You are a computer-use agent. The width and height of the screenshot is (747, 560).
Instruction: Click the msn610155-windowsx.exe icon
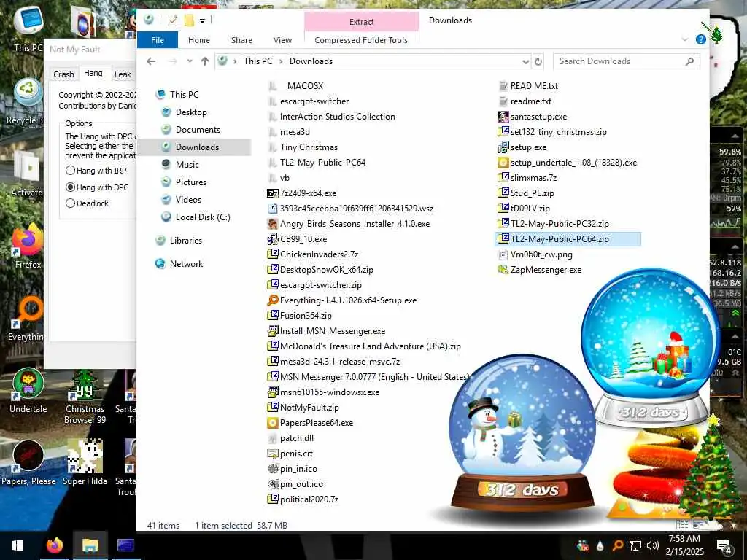[x=273, y=392]
